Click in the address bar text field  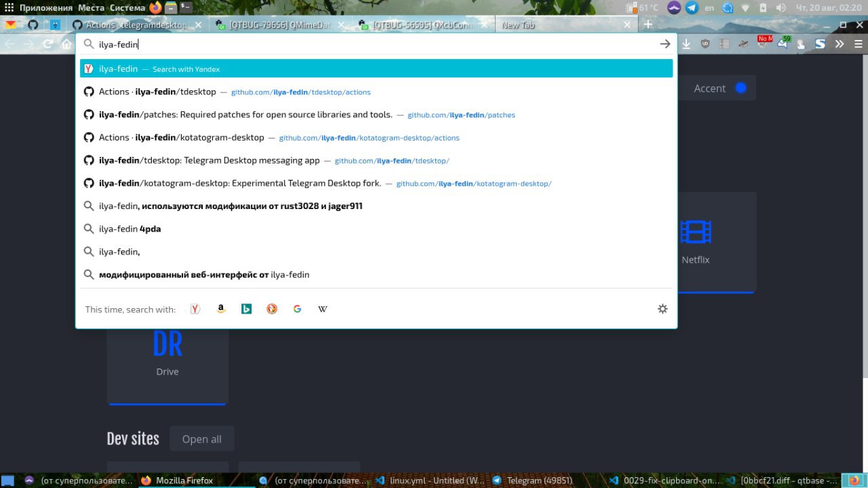tap(376, 44)
